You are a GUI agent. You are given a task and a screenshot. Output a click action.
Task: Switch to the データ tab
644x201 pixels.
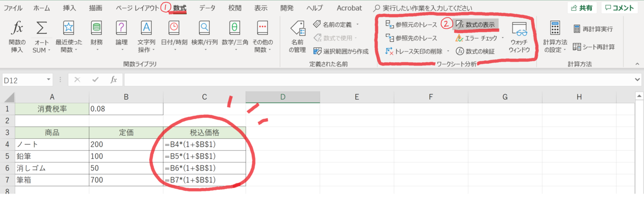207,8
